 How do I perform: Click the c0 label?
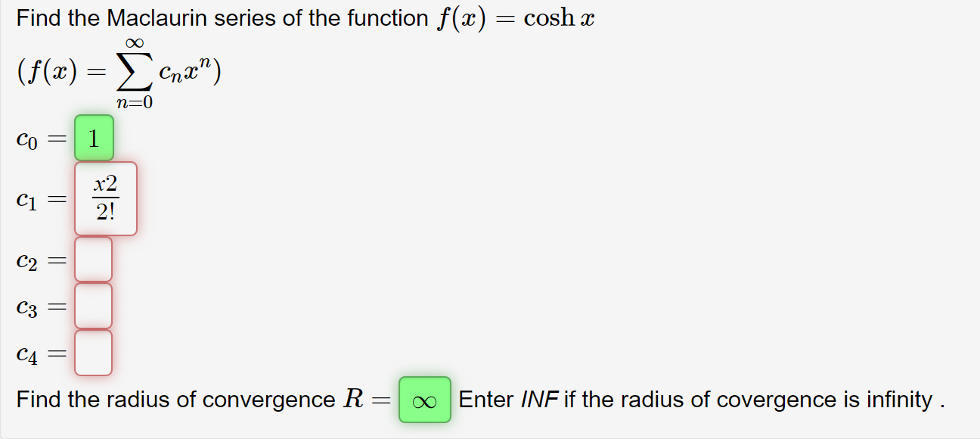(x=26, y=138)
